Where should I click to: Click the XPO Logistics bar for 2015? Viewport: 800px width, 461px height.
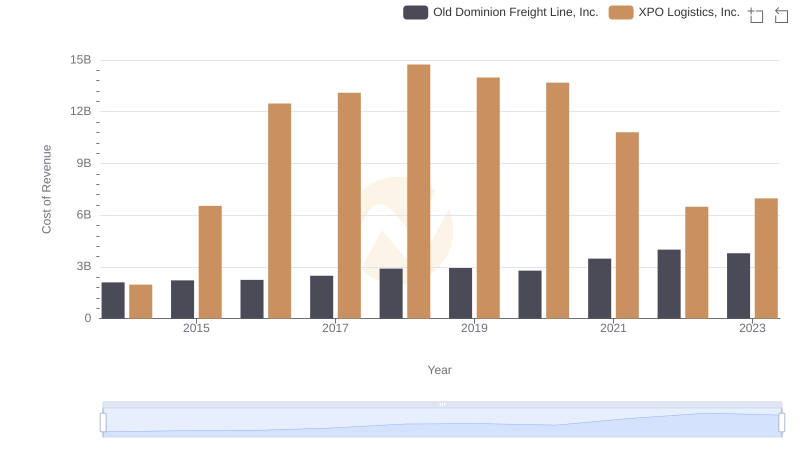(x=210, y=262)
